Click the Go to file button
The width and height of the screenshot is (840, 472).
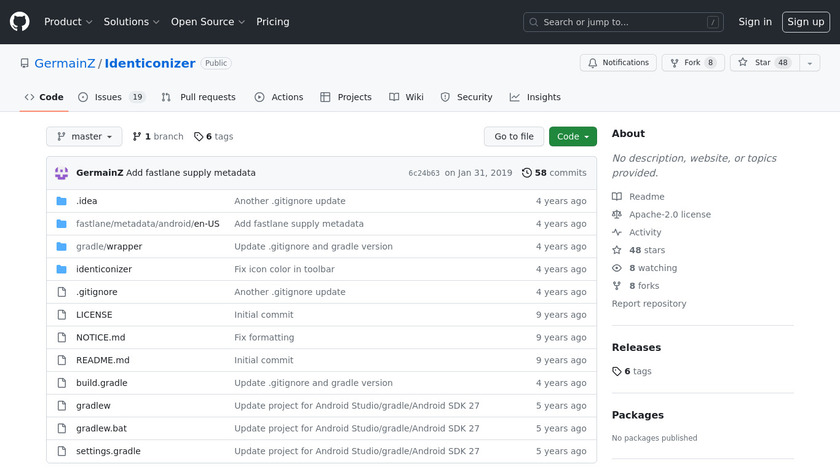514,137
